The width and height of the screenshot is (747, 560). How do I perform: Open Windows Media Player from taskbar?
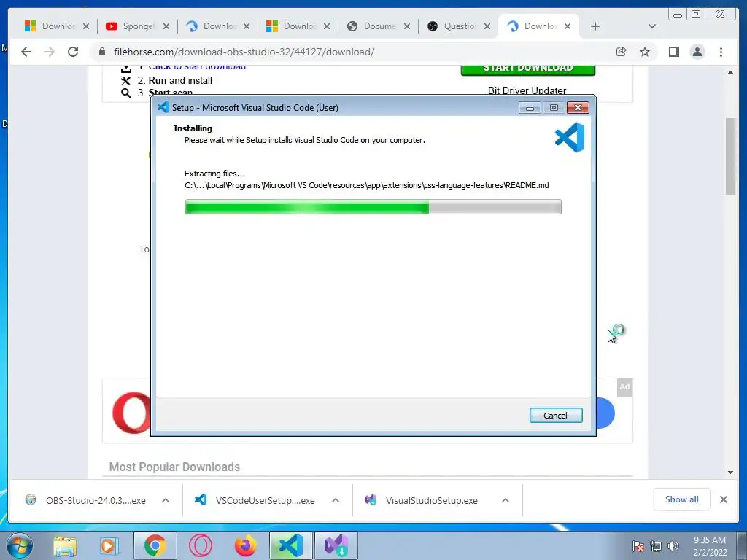tap(109, 545)
